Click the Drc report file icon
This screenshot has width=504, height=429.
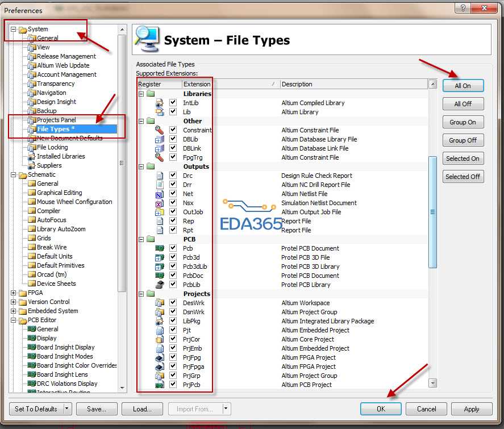(x=160, y=176)
